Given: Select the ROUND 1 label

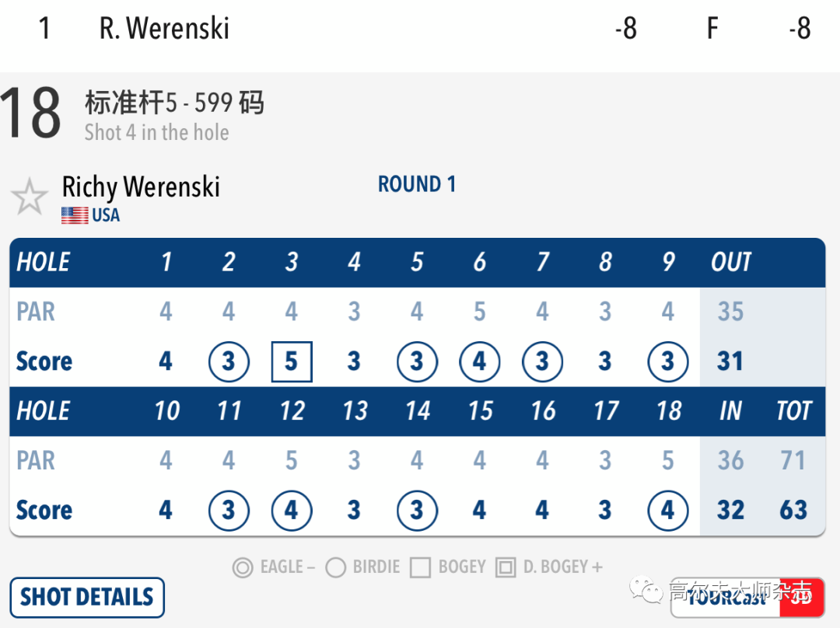Looking at the screenshot, I should tap(417, 184).
